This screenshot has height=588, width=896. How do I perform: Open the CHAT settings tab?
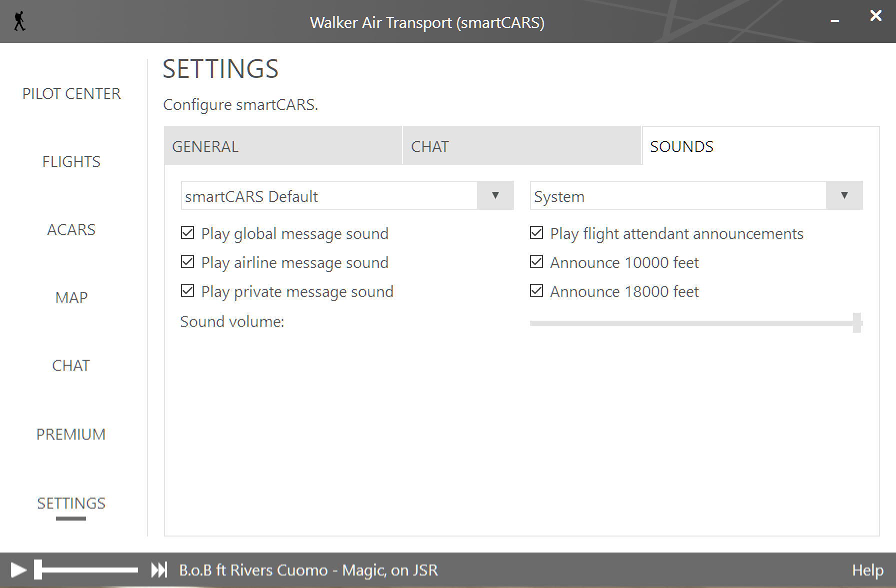tap(521, 146)
